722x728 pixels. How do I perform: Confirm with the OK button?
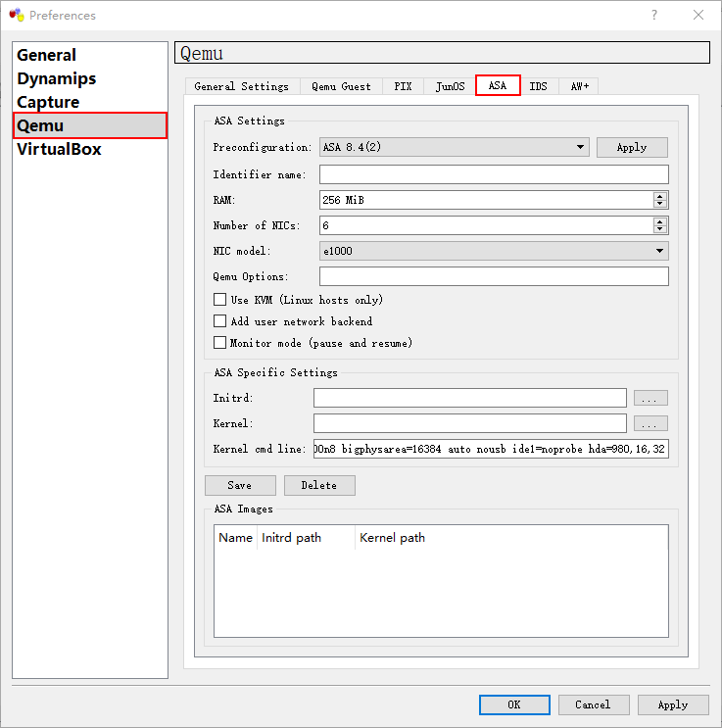tap(514, 704)
